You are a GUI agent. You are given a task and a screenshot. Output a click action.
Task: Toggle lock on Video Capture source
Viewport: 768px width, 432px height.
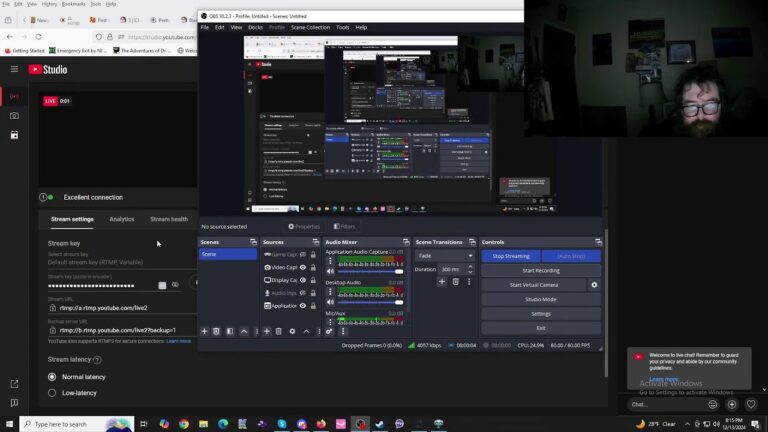click(x=313, y=267)
